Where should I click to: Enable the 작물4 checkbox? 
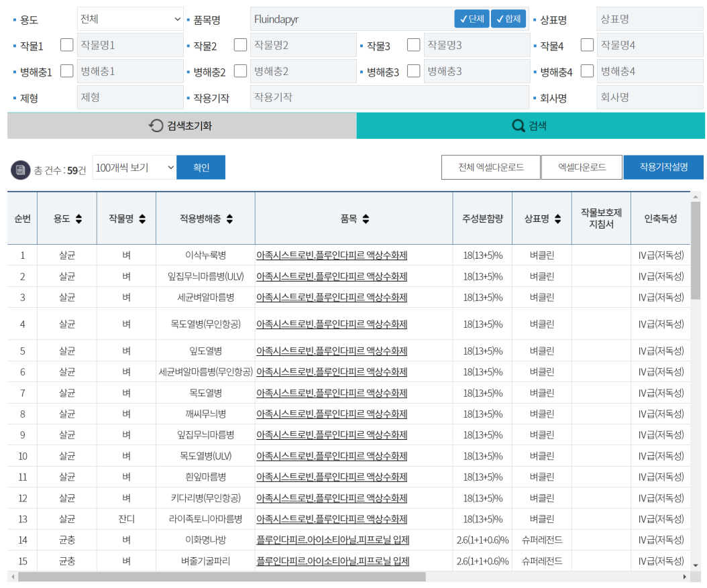(587, 45)
